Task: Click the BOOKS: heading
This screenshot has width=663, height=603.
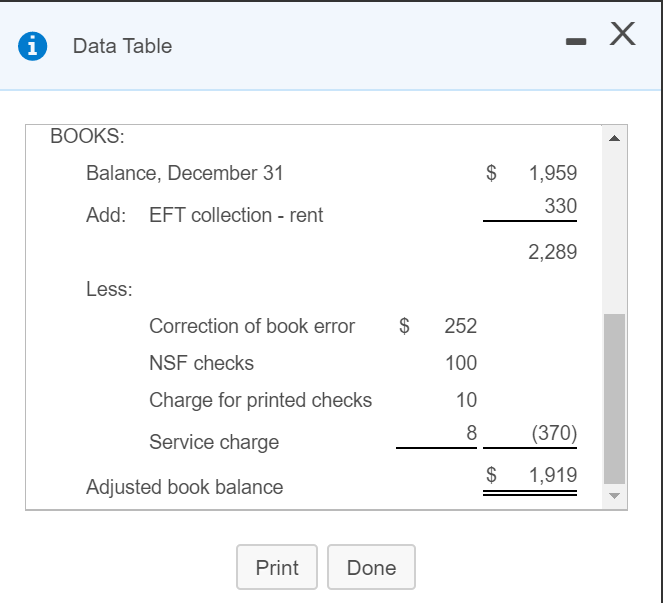Action: 87,136
